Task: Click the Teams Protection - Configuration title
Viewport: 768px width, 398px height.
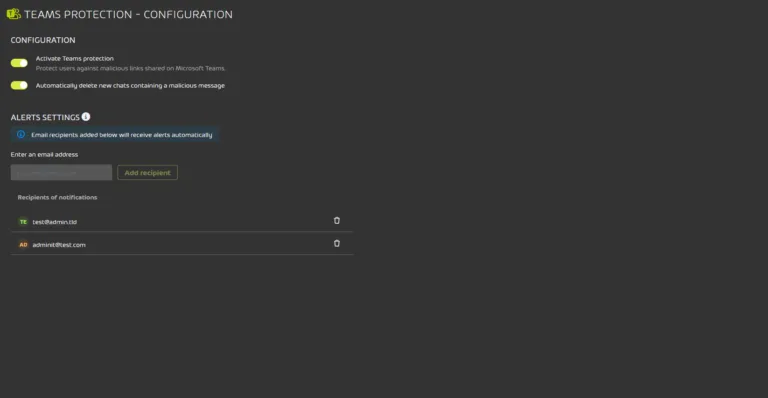Action: pos(128,14)
